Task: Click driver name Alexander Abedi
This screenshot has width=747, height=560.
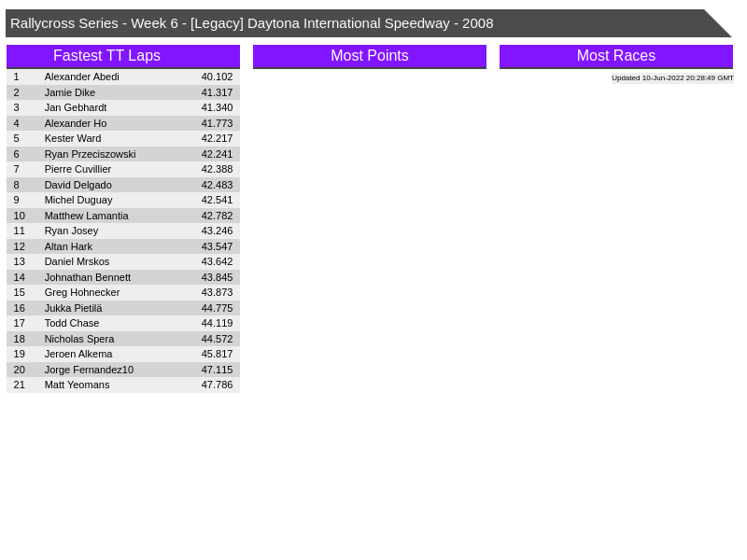Action: [82, 77]
